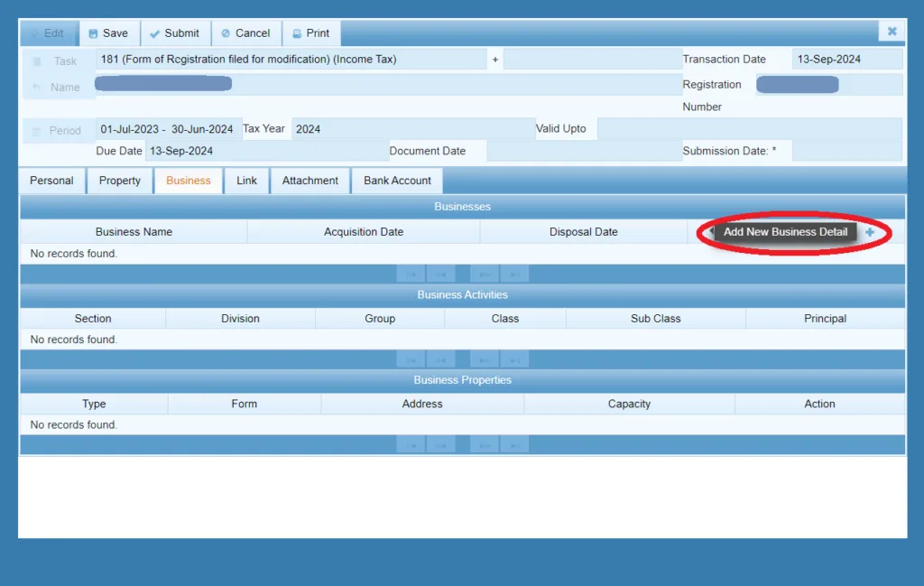This screenshot has width=924, height=586.
Task: Click the previous-page arrow under Business Properties
Action: point(442,443)
